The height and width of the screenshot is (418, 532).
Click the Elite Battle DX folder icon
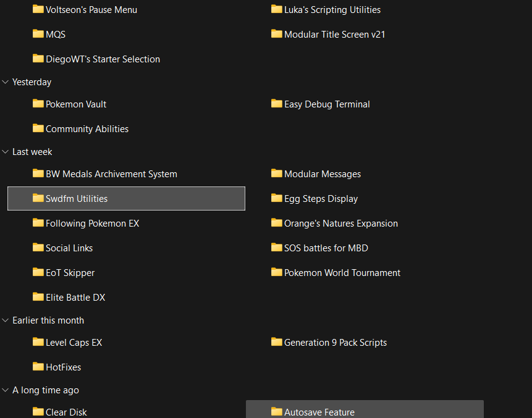point(38,297)
